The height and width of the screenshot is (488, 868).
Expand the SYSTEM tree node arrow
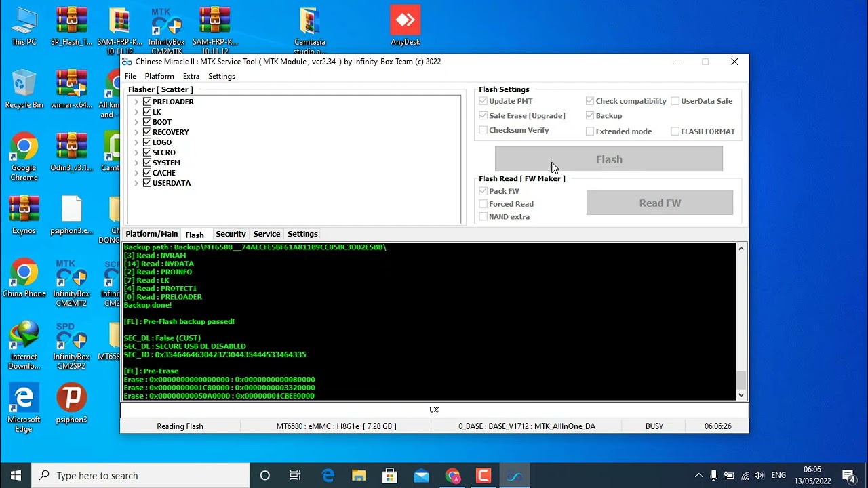click(136, 163)
